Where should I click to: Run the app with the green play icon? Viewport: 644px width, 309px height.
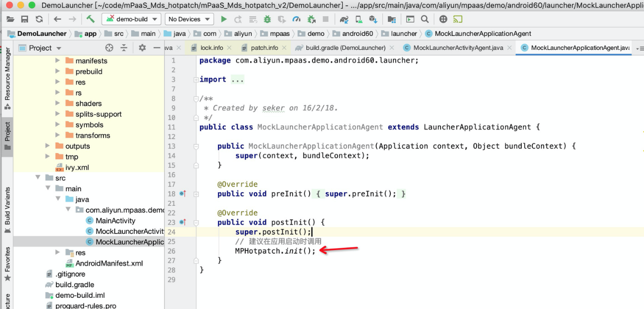pyautogui.click(x=224, y=19)
